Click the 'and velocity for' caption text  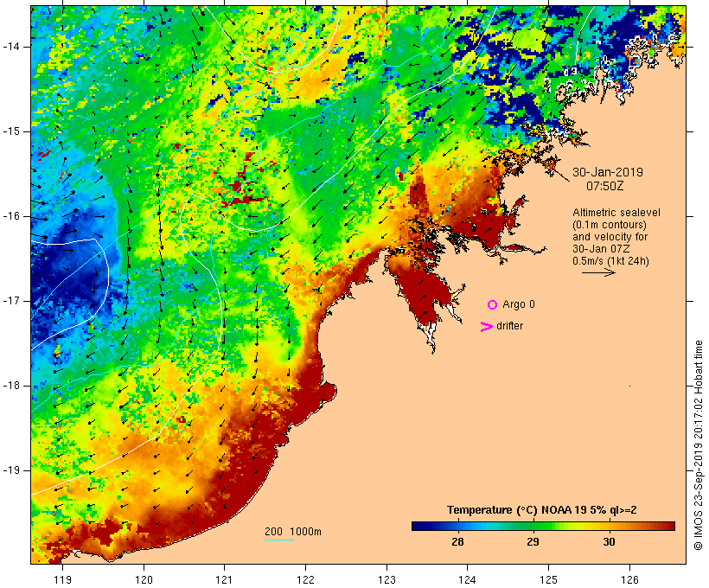(x=610, y=237)
